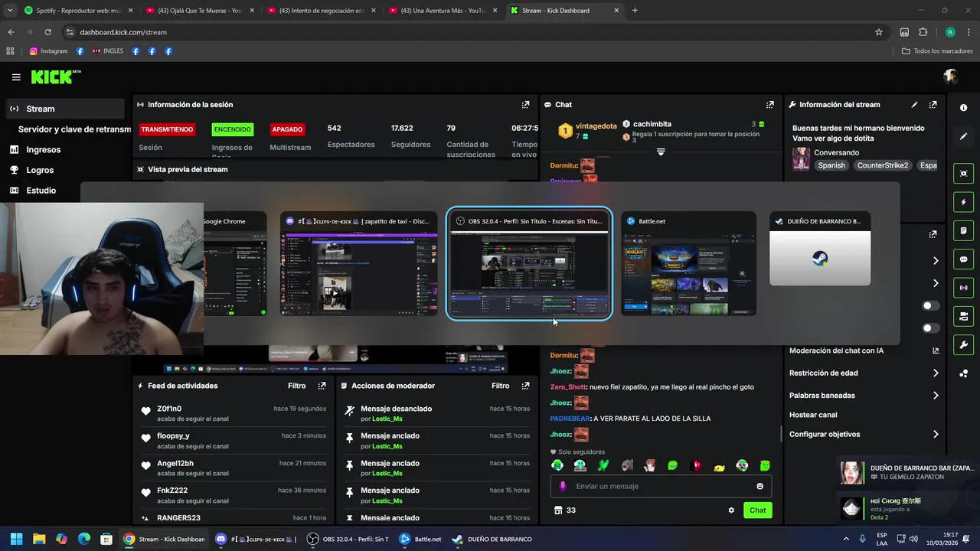This screenshot has height=551, width=980.
Task: Click Z0f1n0 follower entry in activity feed
Action: click(x=235, y=413)
